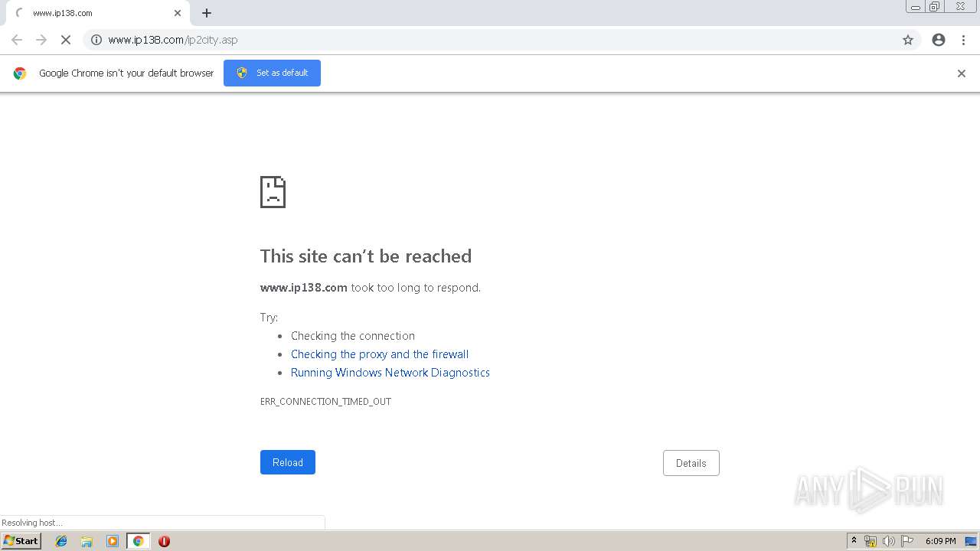Set Chrome as default browser

(x=272, y=73)
